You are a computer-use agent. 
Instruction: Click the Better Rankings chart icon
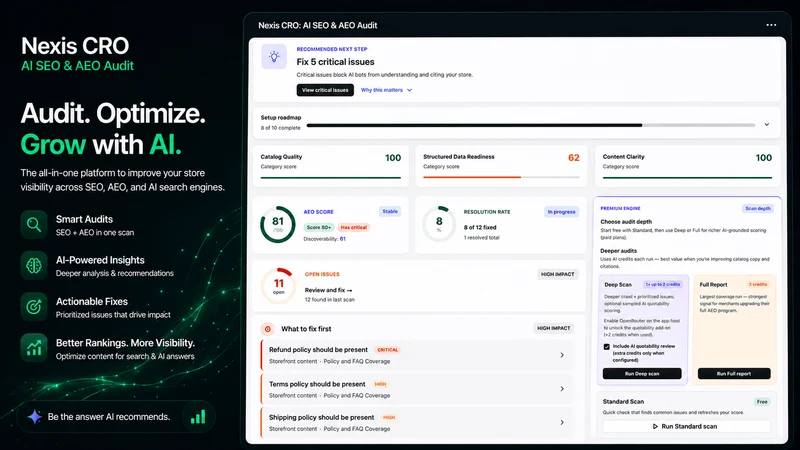point(34,348)
